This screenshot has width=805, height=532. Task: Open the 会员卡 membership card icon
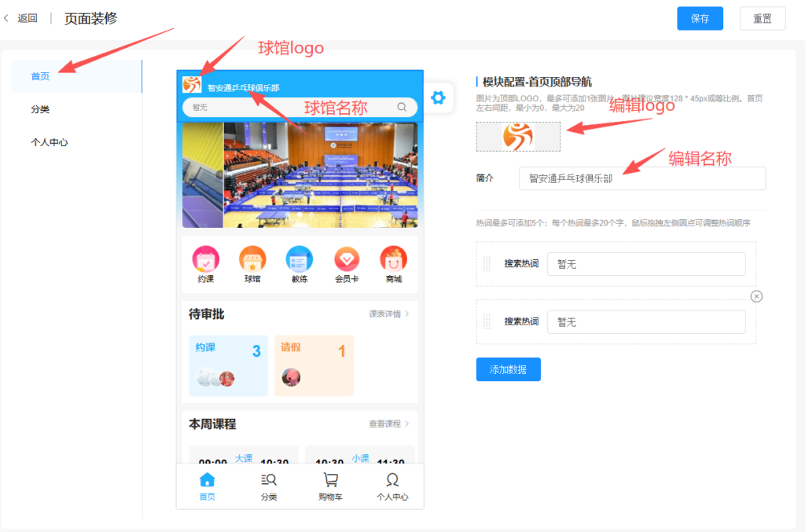(x=347, y=259)
